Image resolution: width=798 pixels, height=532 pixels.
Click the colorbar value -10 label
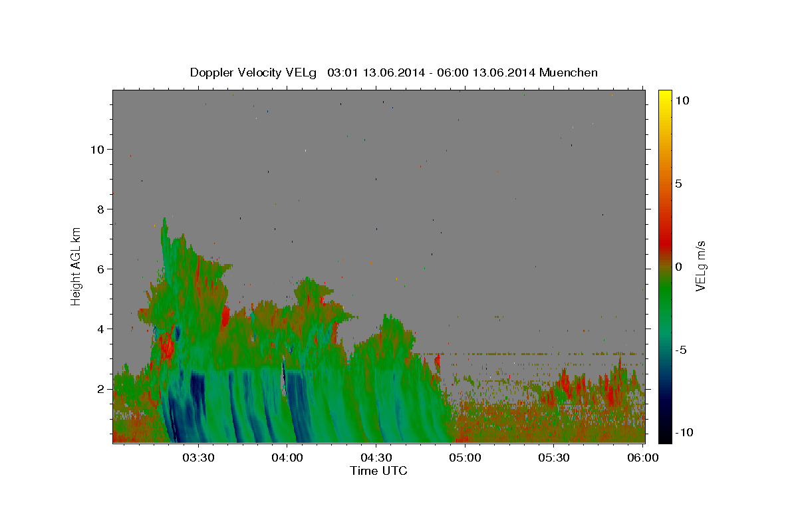click(684, 433)
